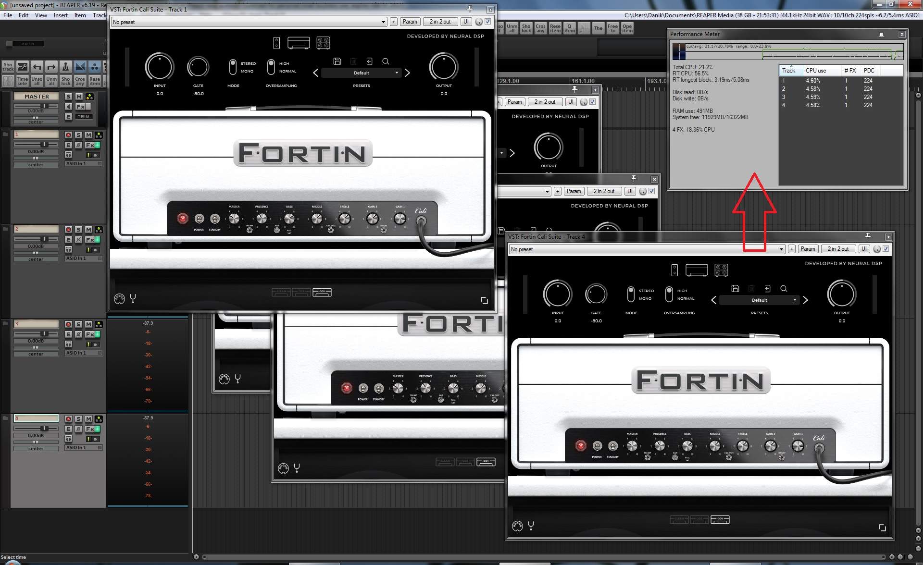Open the routing matrix toolbar icon with three dots

[x=95, y=67]
